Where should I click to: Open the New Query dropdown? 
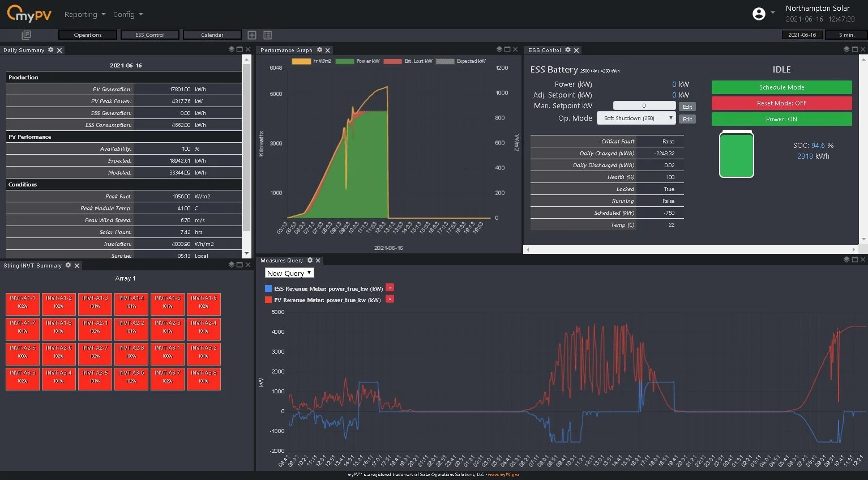click(289, 273)
